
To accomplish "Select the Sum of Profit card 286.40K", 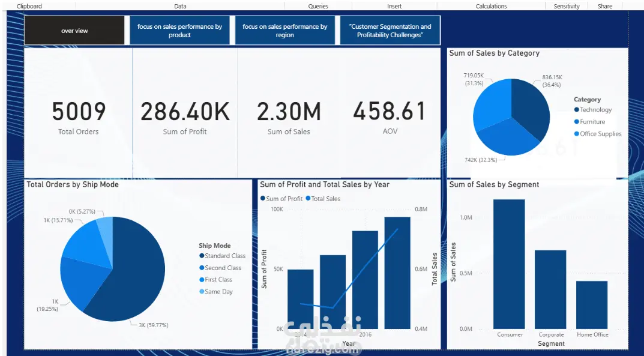I will click(x=185, y=113).
